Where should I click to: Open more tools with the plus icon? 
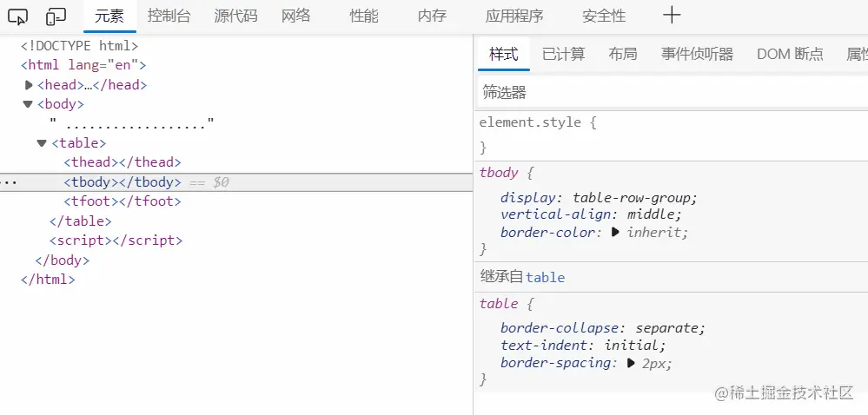671,16
